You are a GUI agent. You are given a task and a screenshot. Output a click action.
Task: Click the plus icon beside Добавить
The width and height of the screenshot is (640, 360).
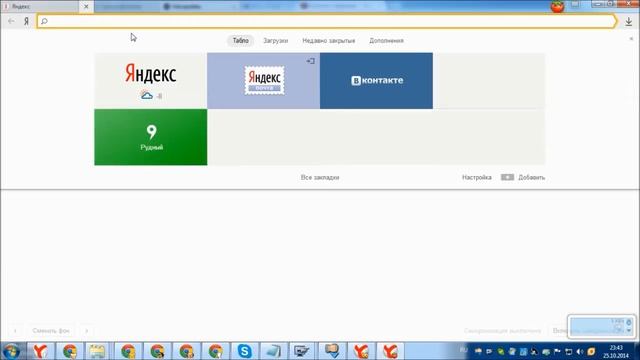(x=507, y=177)
